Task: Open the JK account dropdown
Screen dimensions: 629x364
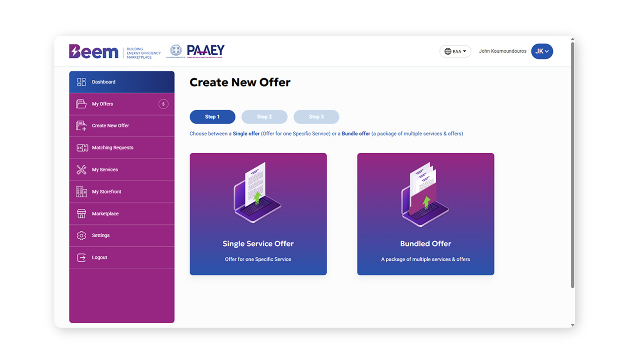Action: tap(541, 51)
